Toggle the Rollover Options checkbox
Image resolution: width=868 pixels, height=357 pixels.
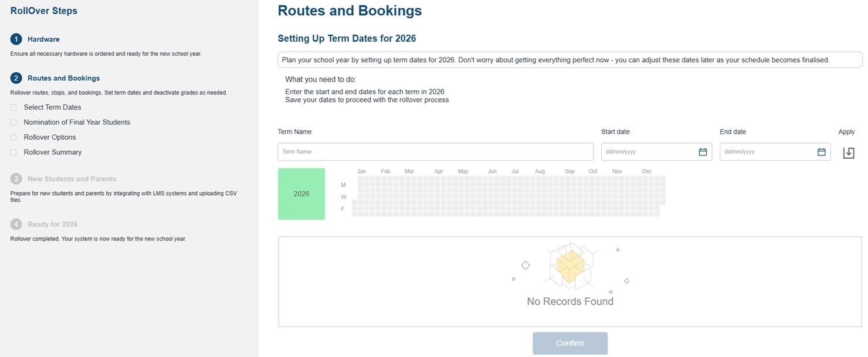tap(13, 137)
